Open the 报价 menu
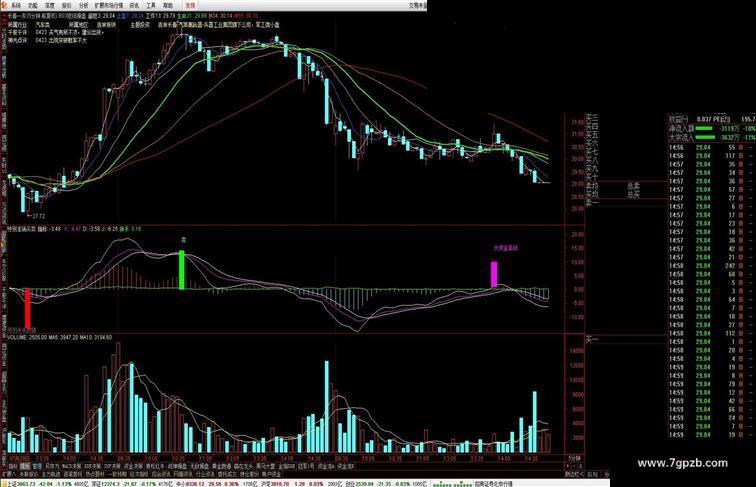The width and height of the screenshot is (756, 487). tap(67, 5)
